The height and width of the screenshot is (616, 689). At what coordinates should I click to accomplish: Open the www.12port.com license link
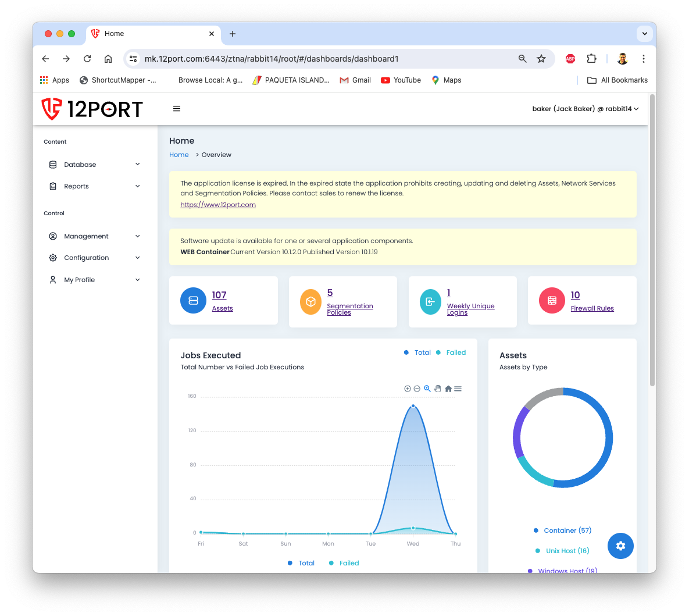218,205
